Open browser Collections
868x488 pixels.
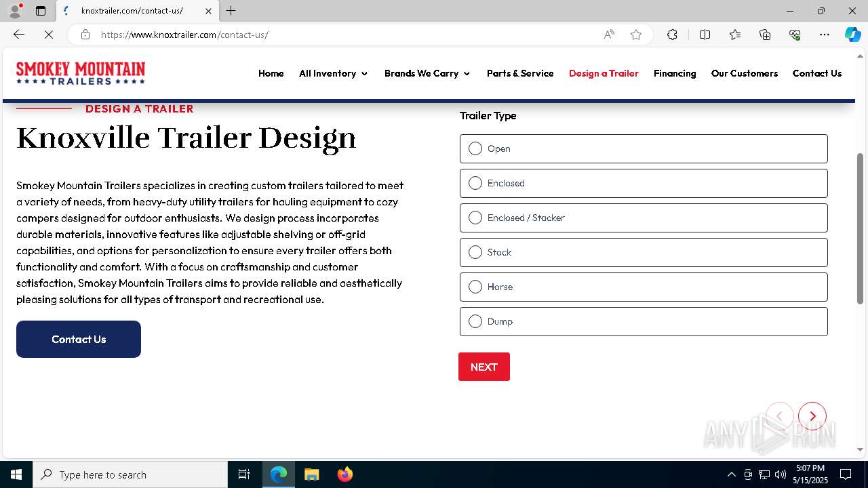coord(765,35)
